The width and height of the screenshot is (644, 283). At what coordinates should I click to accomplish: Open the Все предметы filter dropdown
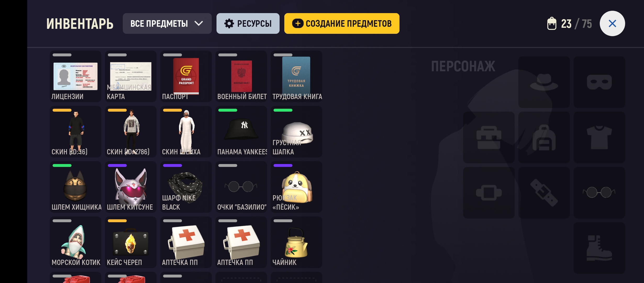click(x=167, y=24)
